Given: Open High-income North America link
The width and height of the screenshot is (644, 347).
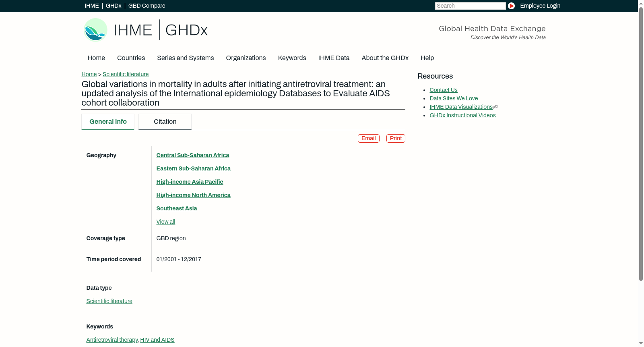Looking at the screenshot, I should tap(194, 195).
